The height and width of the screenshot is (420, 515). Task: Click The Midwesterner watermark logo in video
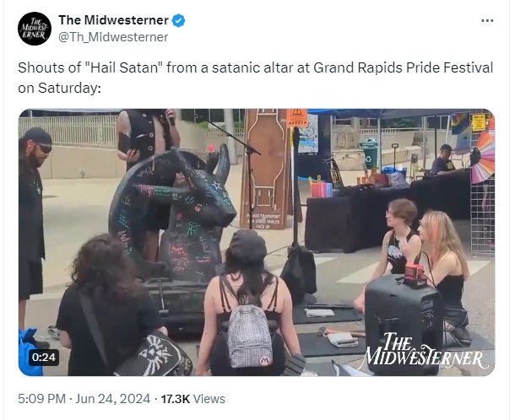(x=423, y=353)
